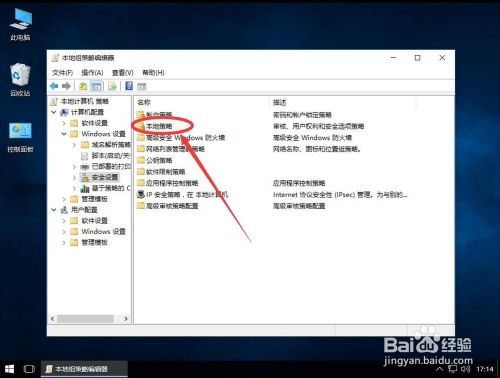The image size is (500, 378).
Task: Select the 应用程序控制策略 folder icon
Action: 141,183
